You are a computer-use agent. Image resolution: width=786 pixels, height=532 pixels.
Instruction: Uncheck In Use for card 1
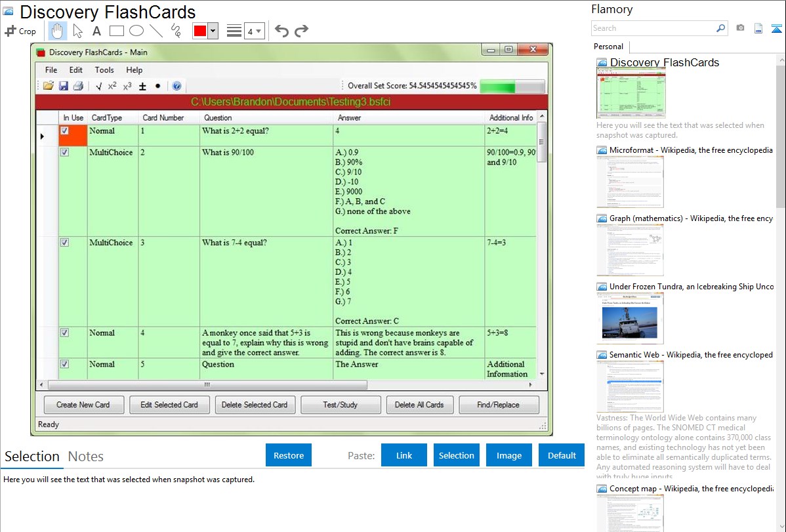point(64,131)
